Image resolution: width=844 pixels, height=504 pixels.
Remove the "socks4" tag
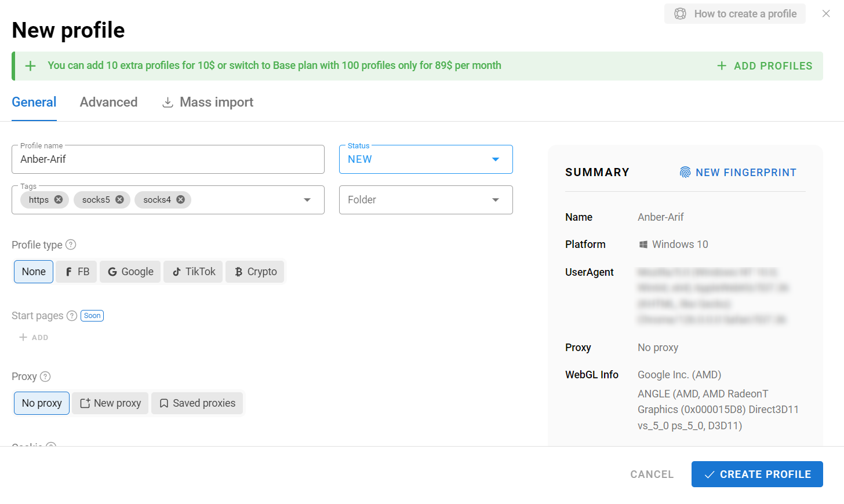pos(180,199)
